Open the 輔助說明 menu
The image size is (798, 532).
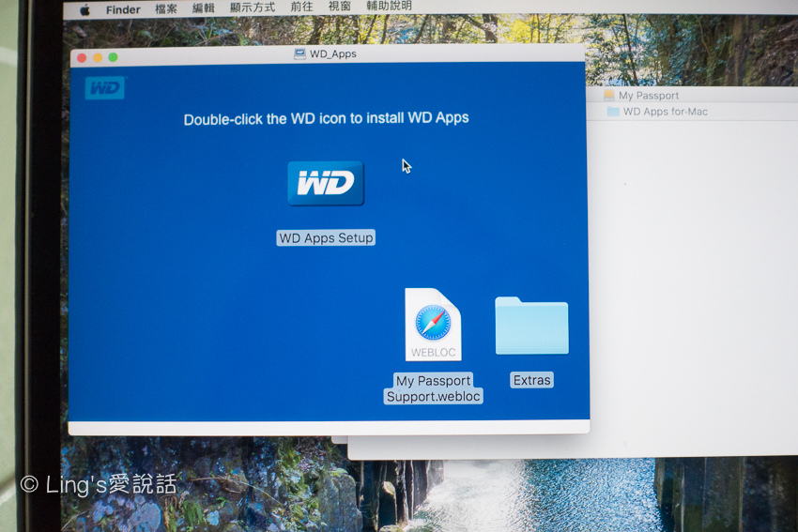point(390,6)
